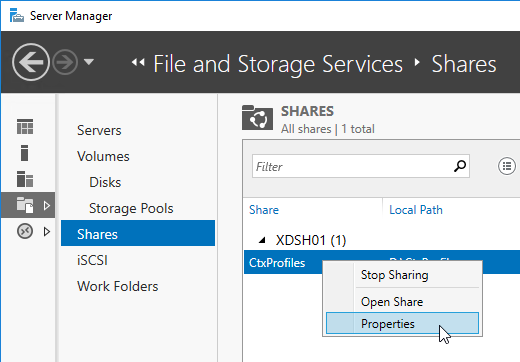Expand the Remote Desktop Services flyout arrow
Viewport: 520px width, 362px height.
click(47, 231)
